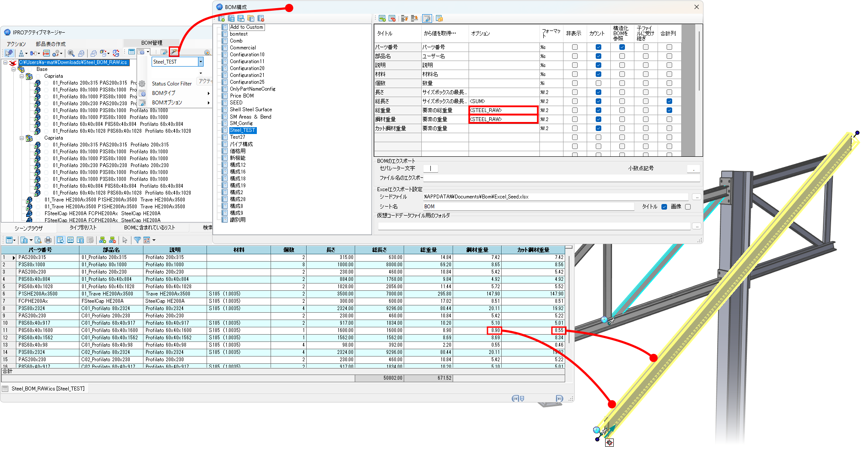Click the zoom magnifier icon in IPRO toolbar
The width and height of the screenshot is (868, 451).
coord(71,53)
